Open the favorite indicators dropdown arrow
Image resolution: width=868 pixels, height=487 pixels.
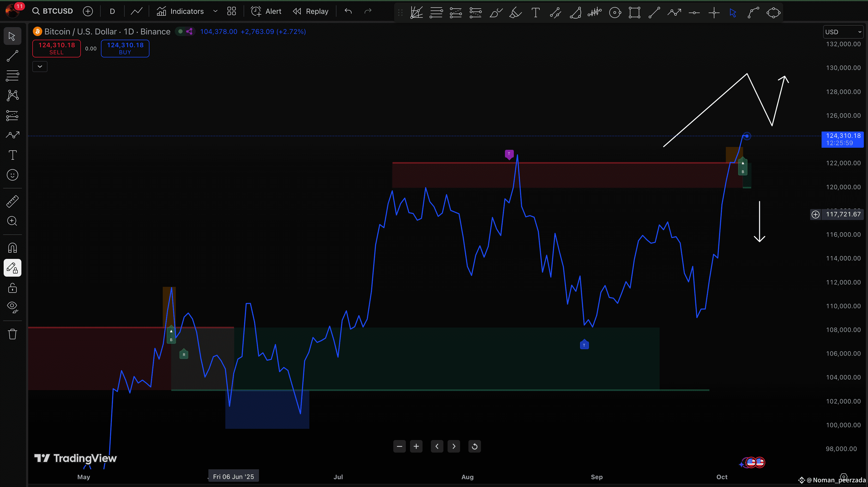[215, 11]
